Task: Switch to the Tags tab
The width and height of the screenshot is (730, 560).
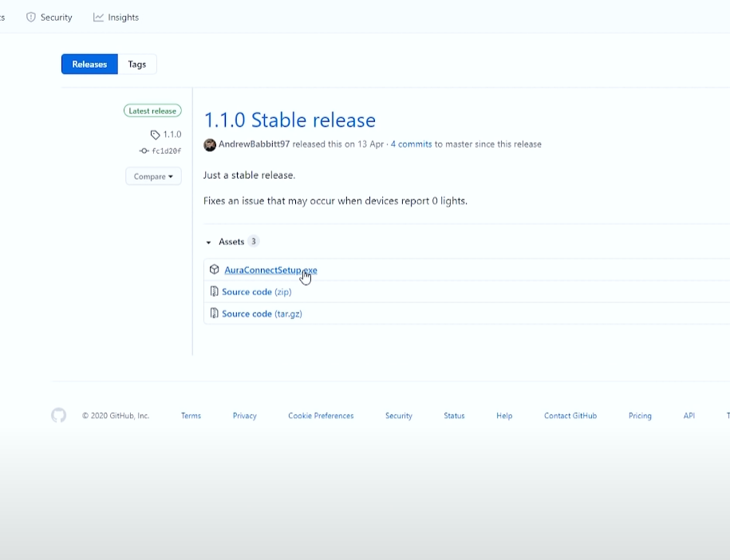Action: coord(137,65)
